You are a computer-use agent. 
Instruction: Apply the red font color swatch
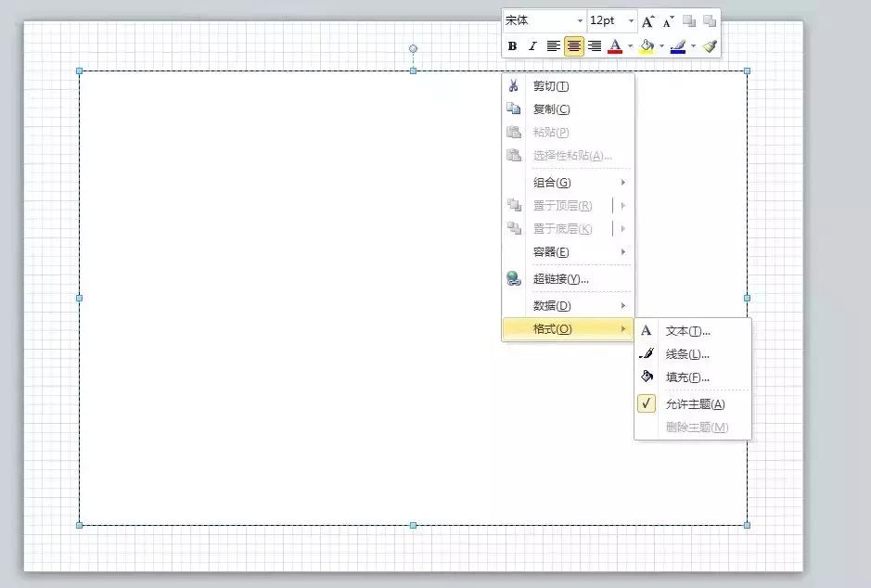pos(614,46)
